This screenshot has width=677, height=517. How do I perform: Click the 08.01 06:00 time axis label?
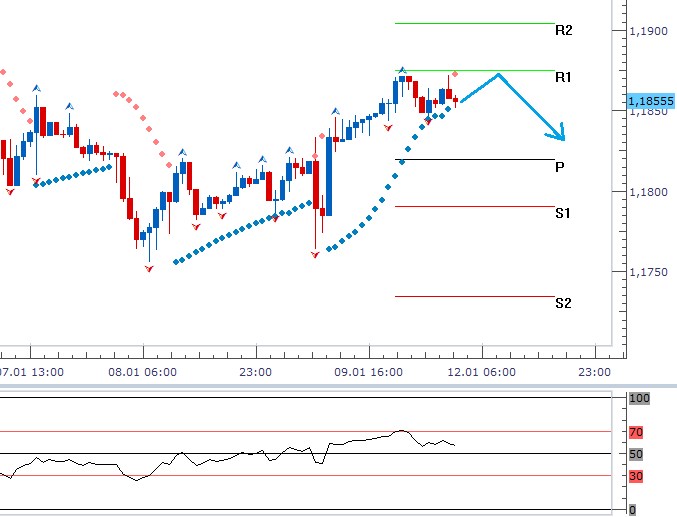[144, 371]
